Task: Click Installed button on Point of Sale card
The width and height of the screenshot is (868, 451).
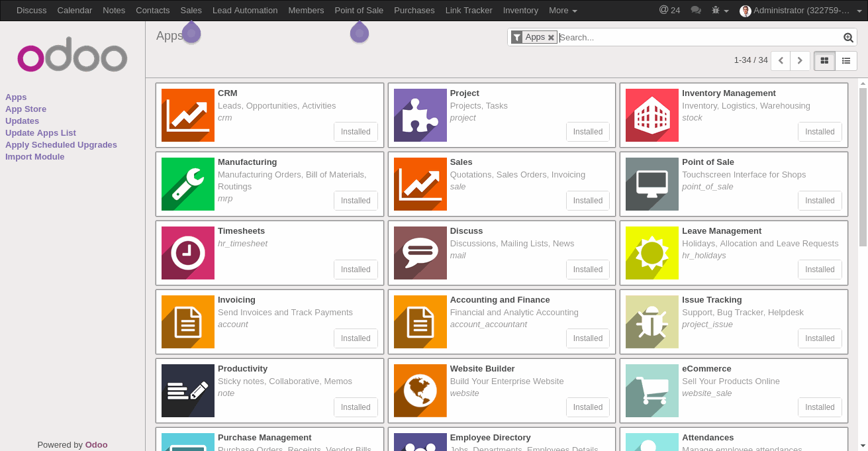Action: point(820,201)
